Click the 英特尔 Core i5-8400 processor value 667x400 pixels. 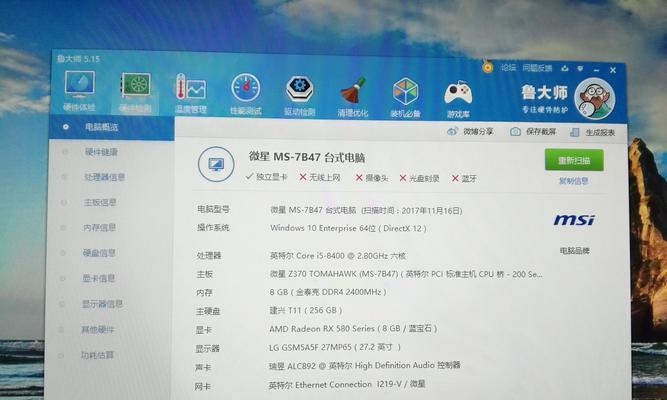(337, 256)
